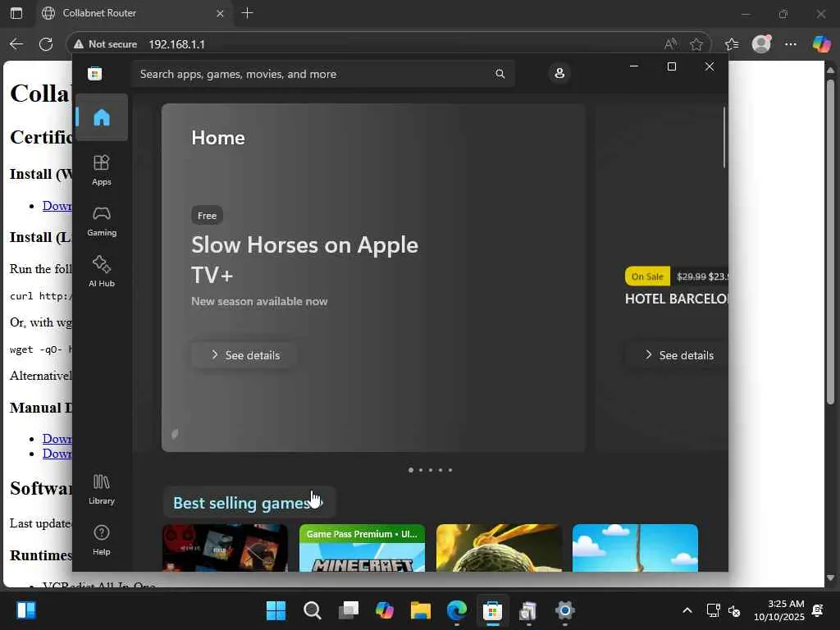Open the first best selling games thumbnail
The height and width of the screenshot is (630, 840).
(x=225, y=547)
